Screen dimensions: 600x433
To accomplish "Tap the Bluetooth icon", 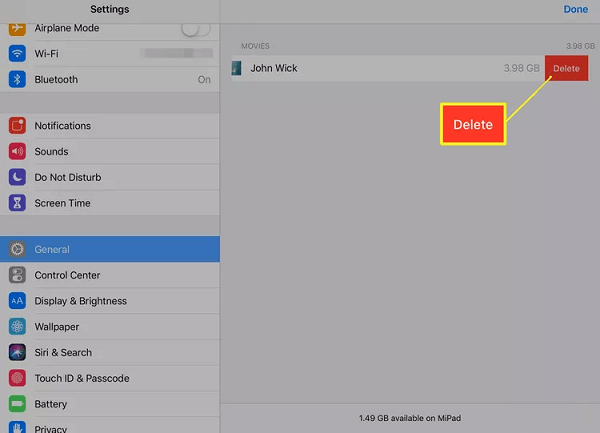I will pyautogui.click(x=17, y=79).
